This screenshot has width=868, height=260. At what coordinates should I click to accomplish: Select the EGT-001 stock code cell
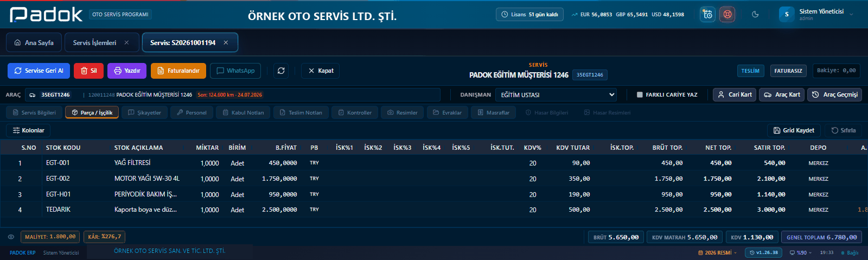58,163
